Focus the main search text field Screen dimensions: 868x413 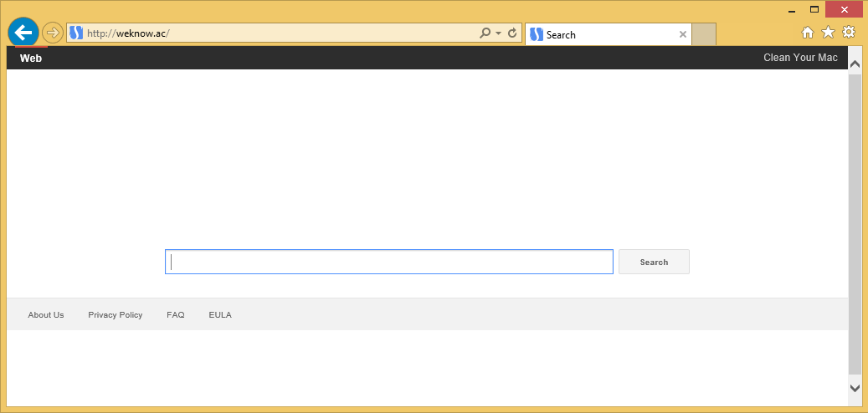point(389,262)
